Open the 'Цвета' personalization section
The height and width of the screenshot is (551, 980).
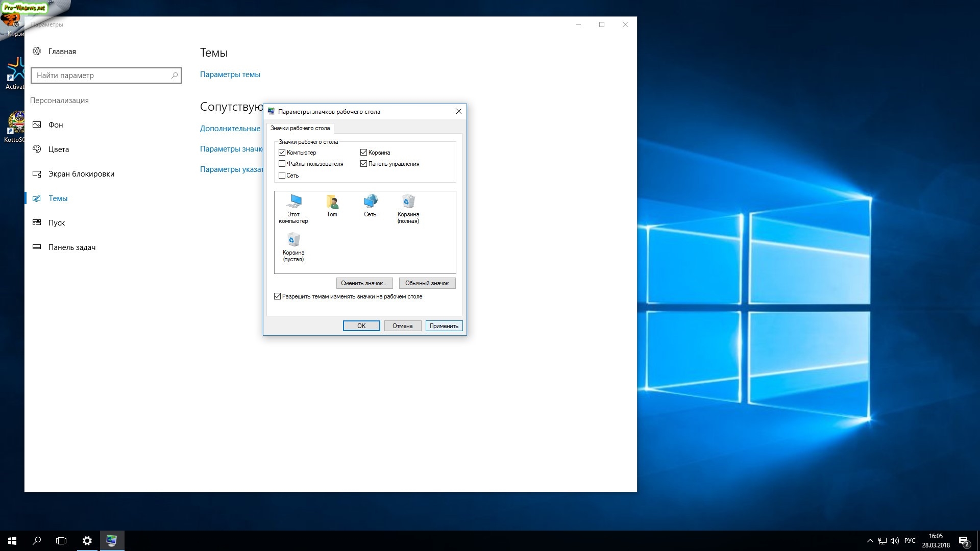pos(58,149)
